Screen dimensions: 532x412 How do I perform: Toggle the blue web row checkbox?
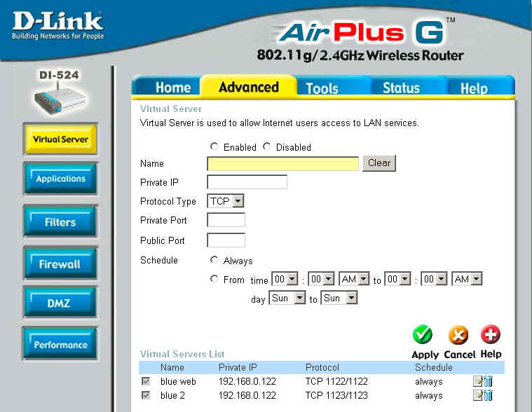(x=146, y=381)
